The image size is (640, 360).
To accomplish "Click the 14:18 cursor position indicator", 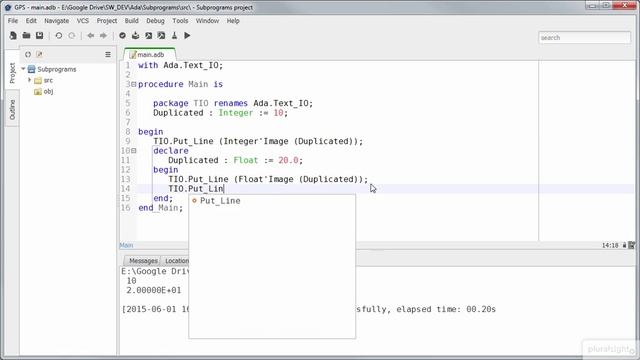I will tap(610, 245).
